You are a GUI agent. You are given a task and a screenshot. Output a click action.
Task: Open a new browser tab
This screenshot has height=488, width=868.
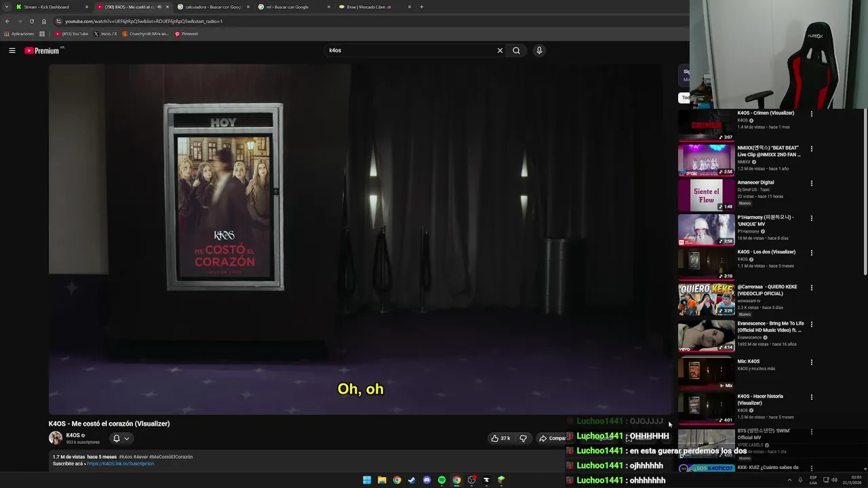pos(421,7)
